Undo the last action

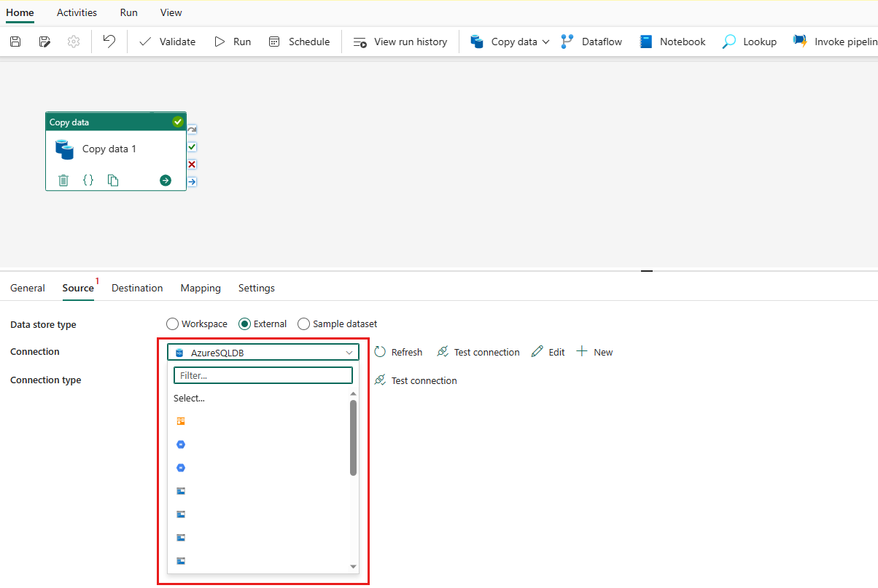[109, 42]
